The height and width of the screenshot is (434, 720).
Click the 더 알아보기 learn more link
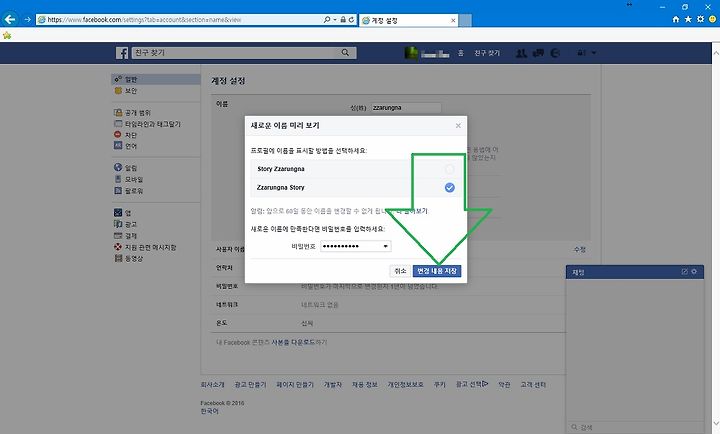[x=411, y=211]
